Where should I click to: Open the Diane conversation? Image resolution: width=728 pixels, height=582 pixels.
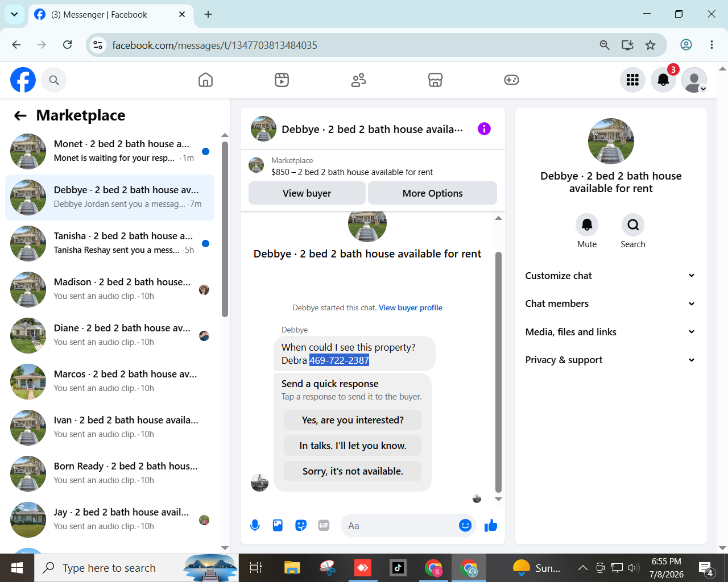110,335
